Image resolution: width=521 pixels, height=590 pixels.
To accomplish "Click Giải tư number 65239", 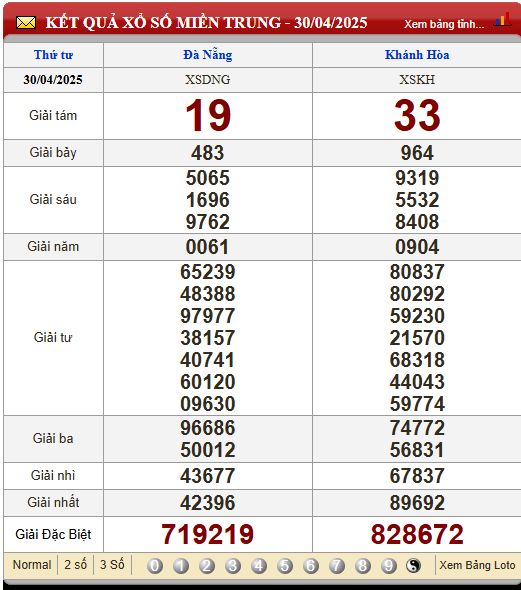I will tap(208, 272).
